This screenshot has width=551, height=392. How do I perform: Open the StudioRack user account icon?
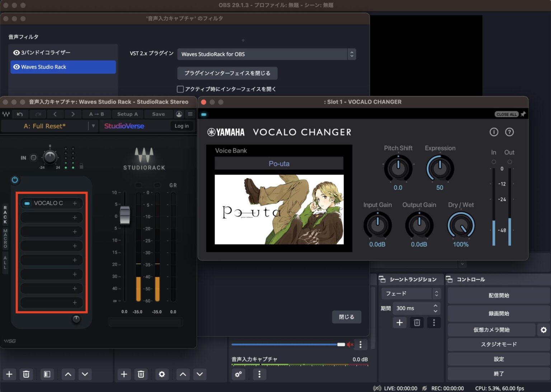point(179,114)
